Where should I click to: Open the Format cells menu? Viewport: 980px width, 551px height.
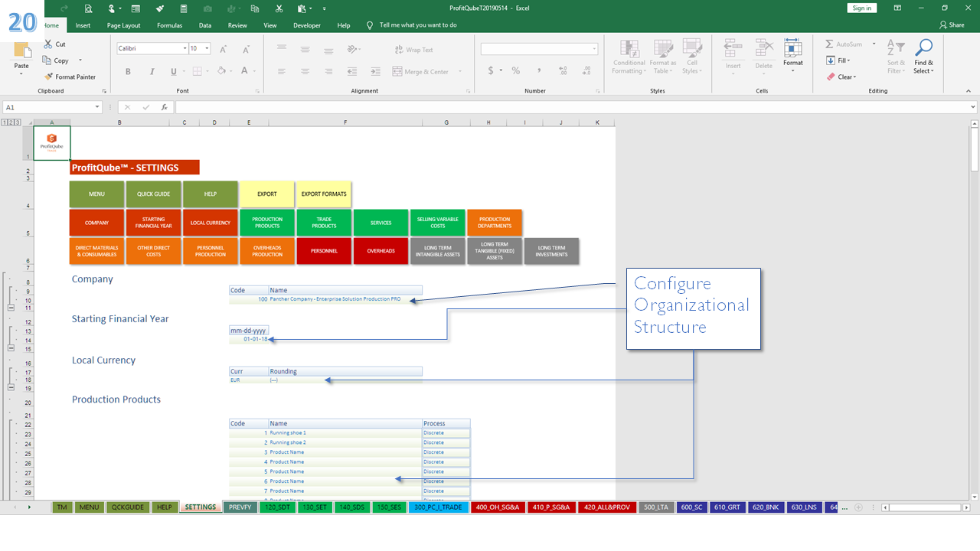pos(793,55)
